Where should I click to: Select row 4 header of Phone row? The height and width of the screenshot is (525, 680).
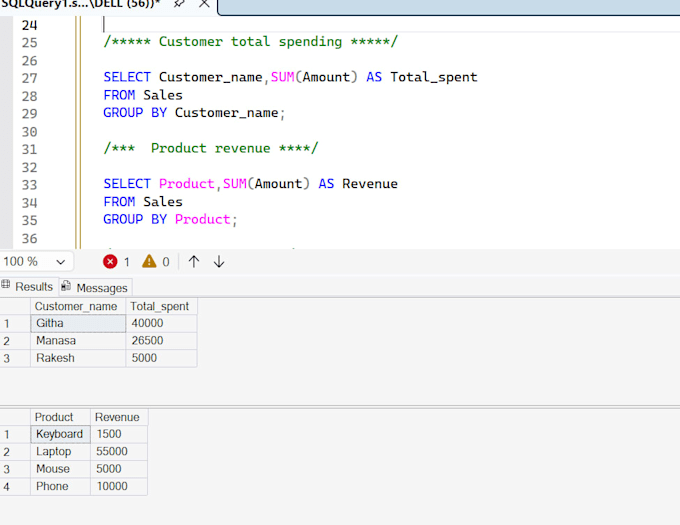pyautogui.click(x=15, y=486)
